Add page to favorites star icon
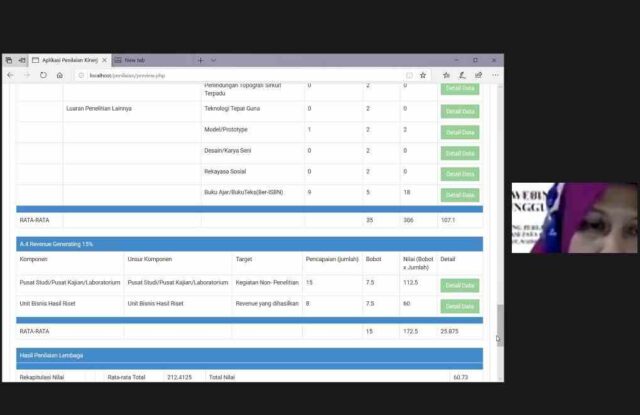The image size is (640, 415). (423, 75)
